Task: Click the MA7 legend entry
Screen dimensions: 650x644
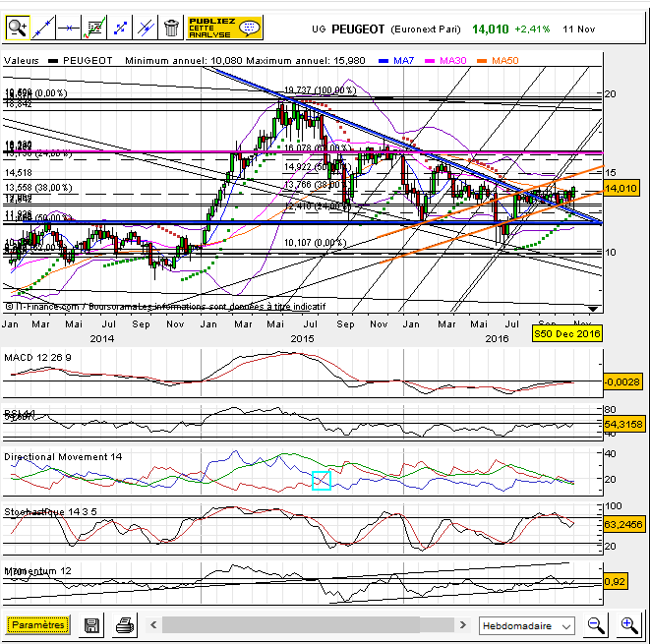Action: [x=396, y=61]
